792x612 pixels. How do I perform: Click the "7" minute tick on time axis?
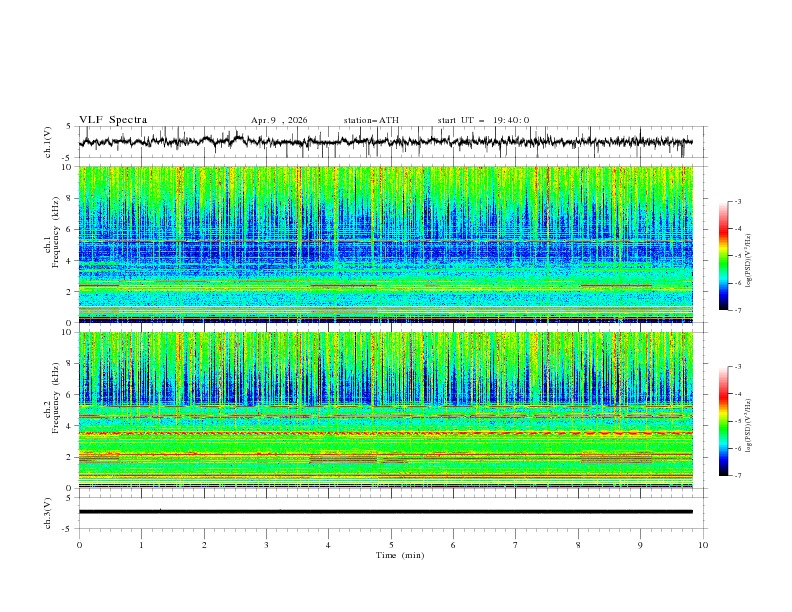point(516,545)
